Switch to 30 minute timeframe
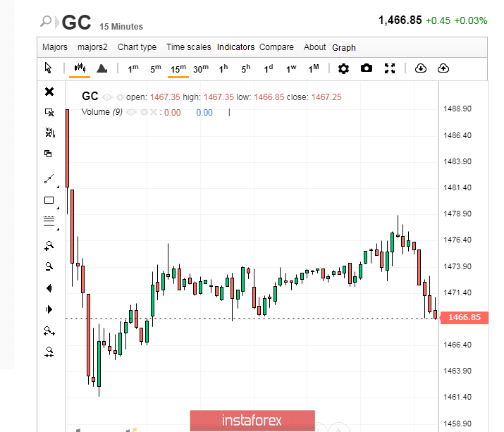This screenshot has width=504, height=432. (x=201, y=68)
